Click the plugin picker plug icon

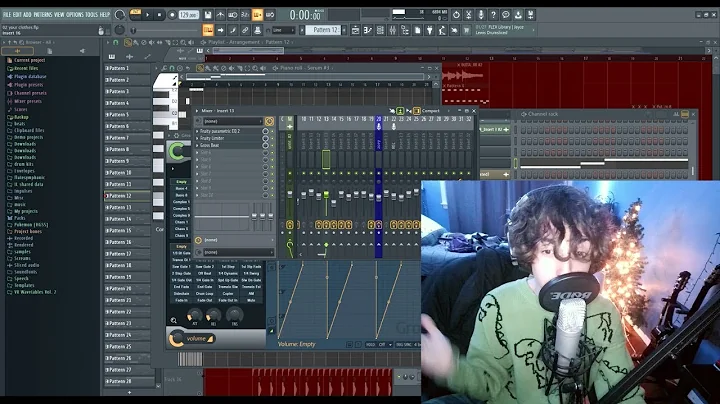click(x=429, y=30)
